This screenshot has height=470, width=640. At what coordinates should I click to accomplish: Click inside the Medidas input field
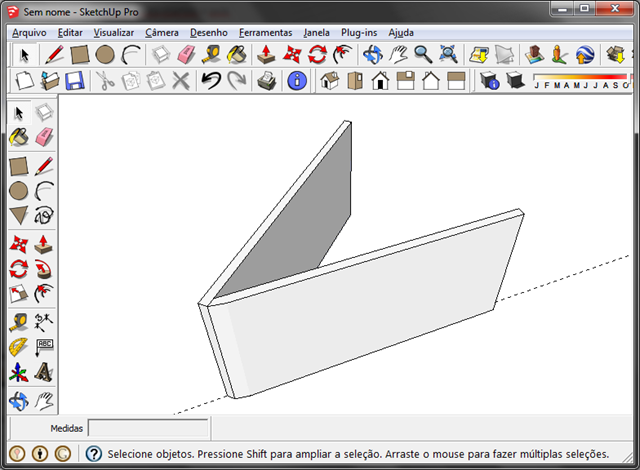[148, 428]
